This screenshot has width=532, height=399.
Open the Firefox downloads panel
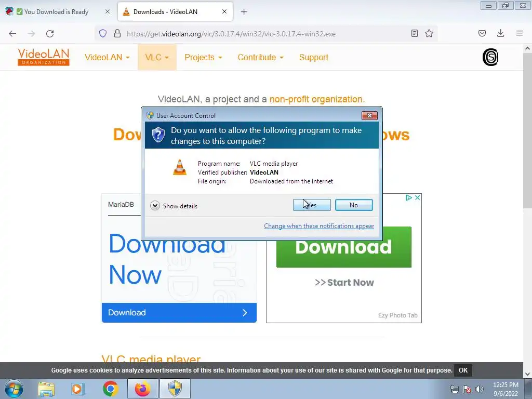(x=500, y=33)
